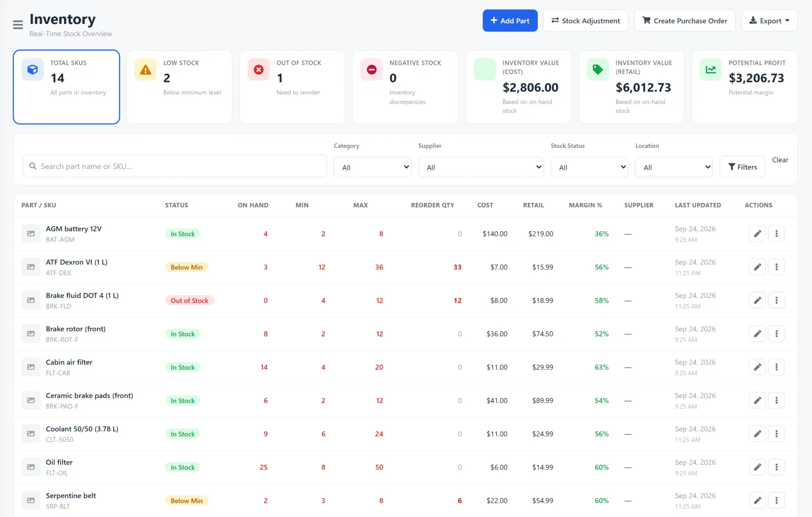The image size is (812, 517).
Task: Open the Category filter dropdown
Action: point(373,167)
